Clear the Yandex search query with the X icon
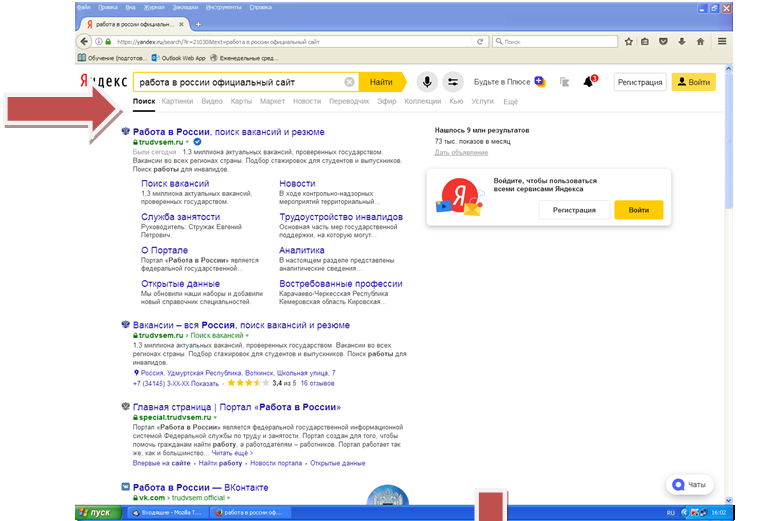The width and height of the screenshot is (771, 521). pyautogui.click(x=349, y=82)
